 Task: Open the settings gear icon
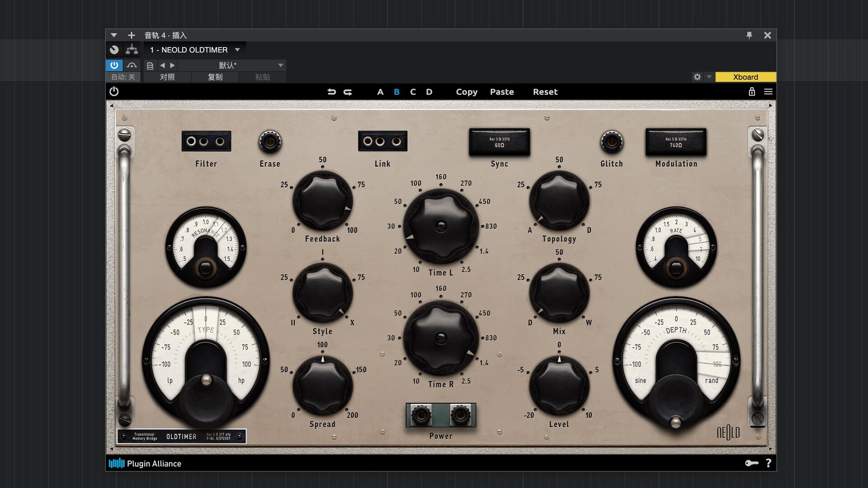click(x=697, y=77)
